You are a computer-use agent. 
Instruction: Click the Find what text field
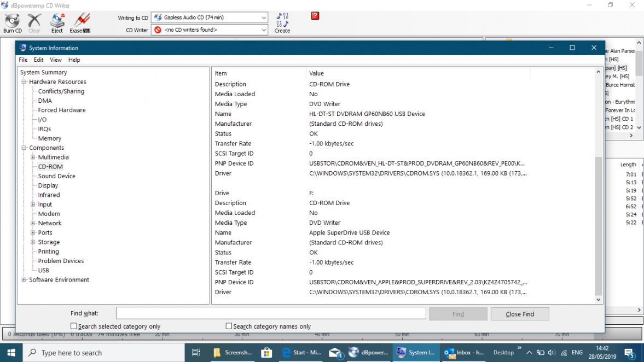click(x=270, y=313)
